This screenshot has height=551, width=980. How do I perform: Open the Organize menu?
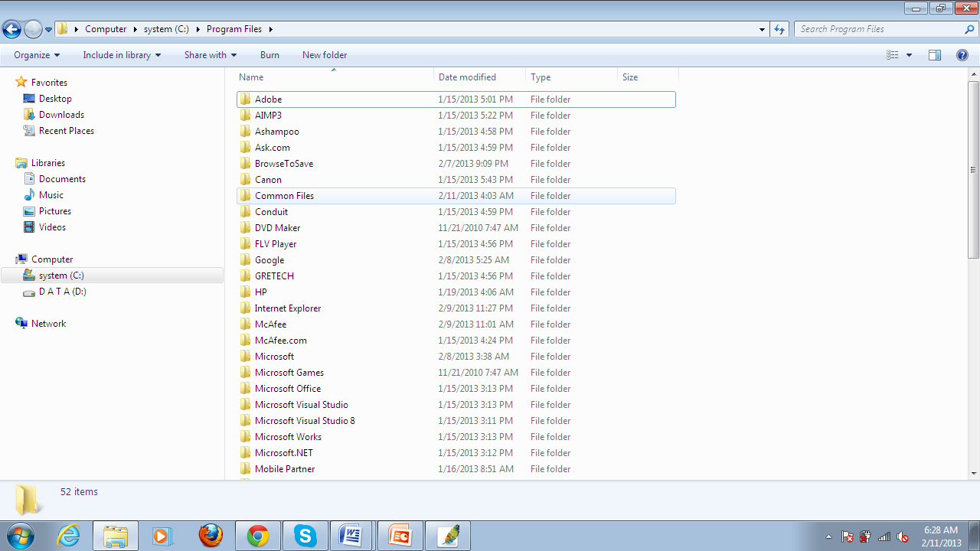(x=37, y=55)
